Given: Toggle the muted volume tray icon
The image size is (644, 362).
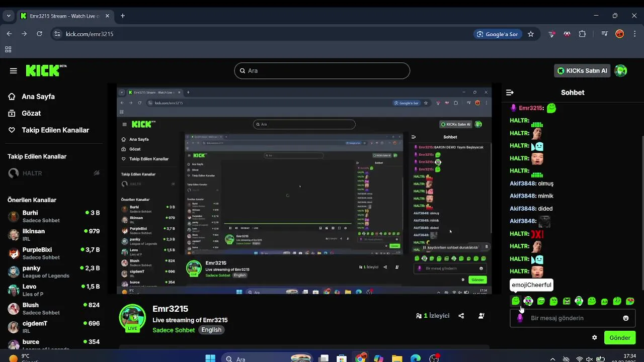Looking at the screenshot, I should (590, 359).
